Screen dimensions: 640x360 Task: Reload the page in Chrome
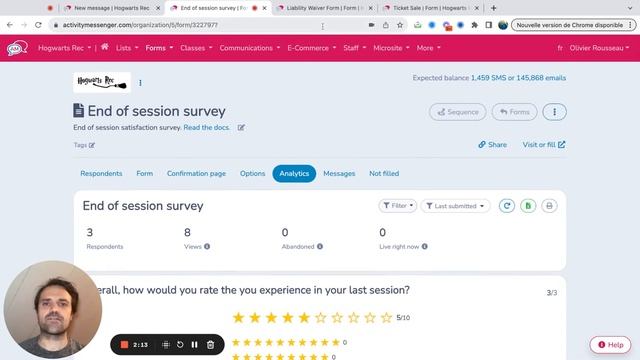38,25
